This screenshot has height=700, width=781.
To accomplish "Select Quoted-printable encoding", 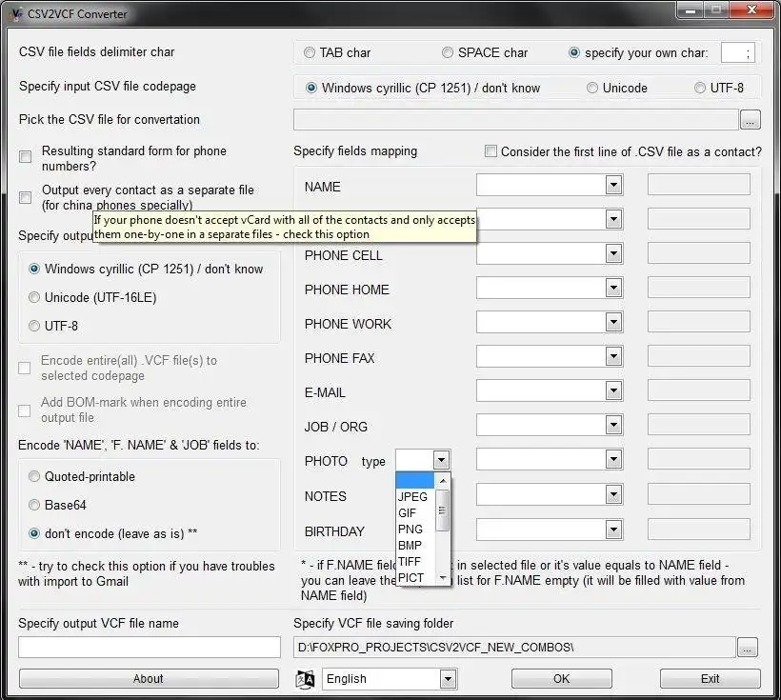I will [34, 476].
